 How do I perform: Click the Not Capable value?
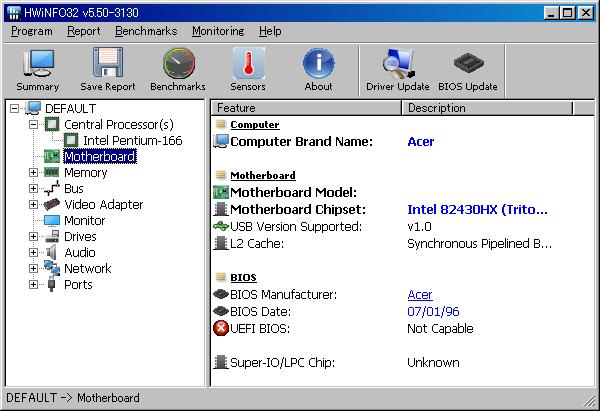440,328
